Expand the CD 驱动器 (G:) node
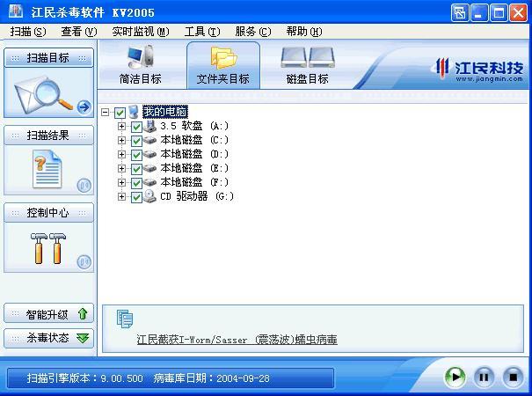 pos(121,196)
